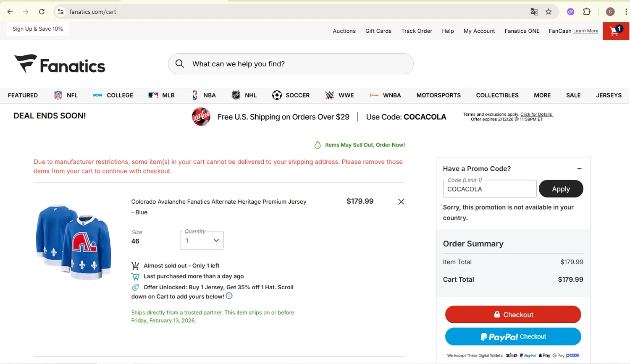Viewport: 630px width, 364px height.
Task: Open site information icon in address bar
Action: coord(61,12)
